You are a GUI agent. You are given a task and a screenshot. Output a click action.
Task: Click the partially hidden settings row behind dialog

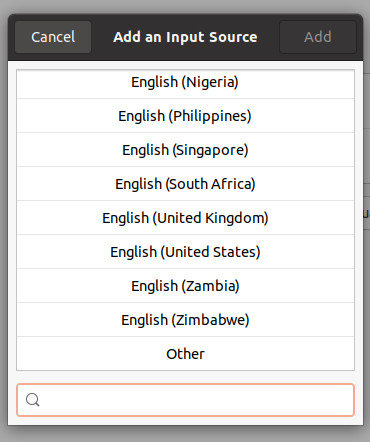click(x=366, y=213)
